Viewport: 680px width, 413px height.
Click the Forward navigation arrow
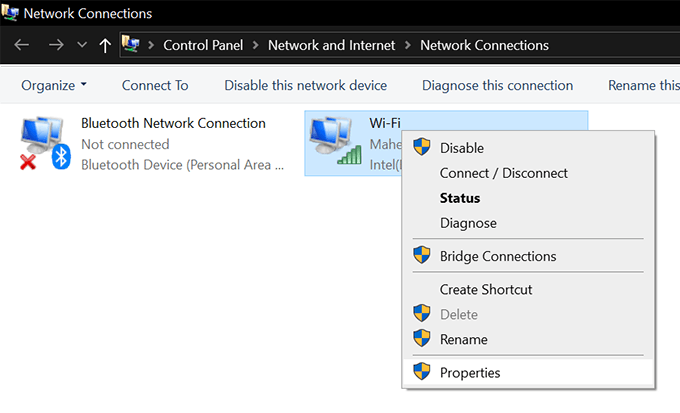coord(56,45)
